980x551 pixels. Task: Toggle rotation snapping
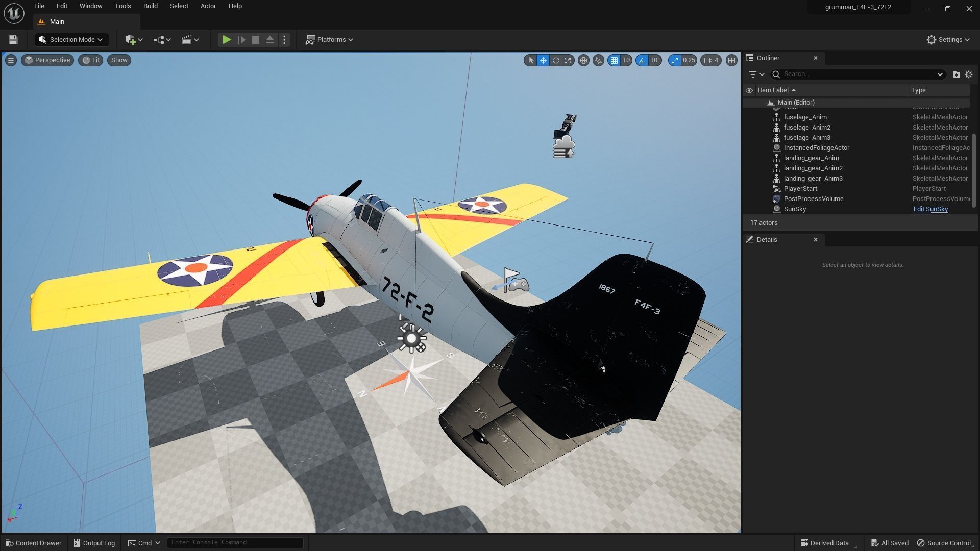[642, 60]
